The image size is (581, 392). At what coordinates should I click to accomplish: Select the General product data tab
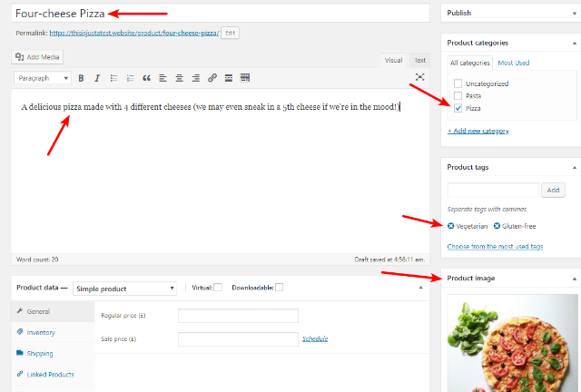[x=53, y=311]
